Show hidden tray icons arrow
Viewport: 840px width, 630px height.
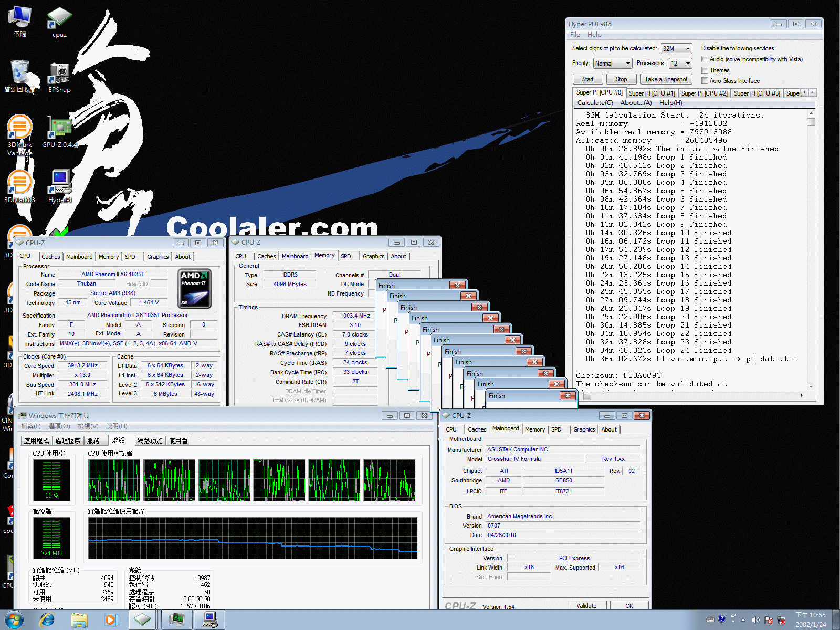click(743, 620)
